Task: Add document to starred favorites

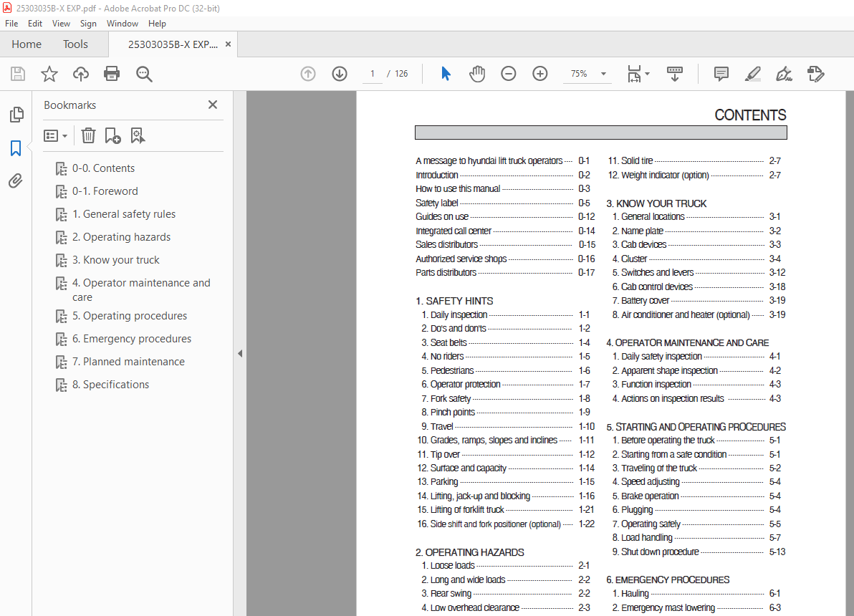Action: pyautogui.click(x=49, y=74)
